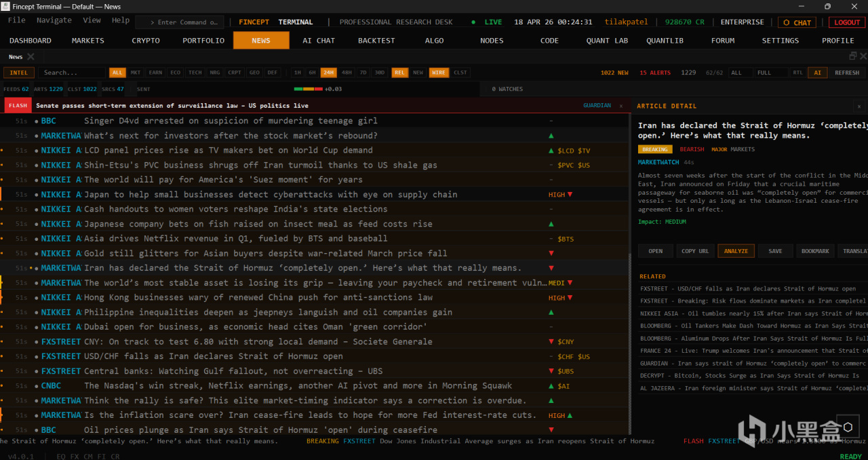Click the ANALYZE button in article detail

[x=736, y=251]
